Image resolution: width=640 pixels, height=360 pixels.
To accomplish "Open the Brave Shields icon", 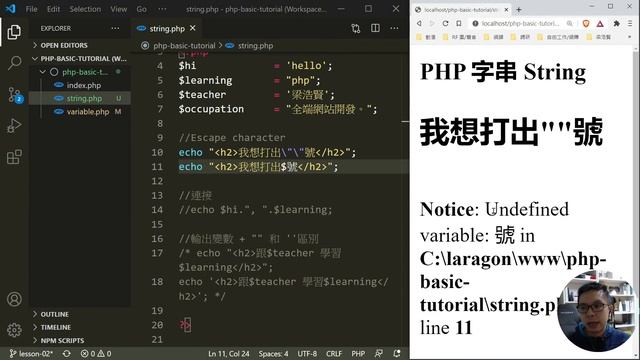I will pos(586,24).
